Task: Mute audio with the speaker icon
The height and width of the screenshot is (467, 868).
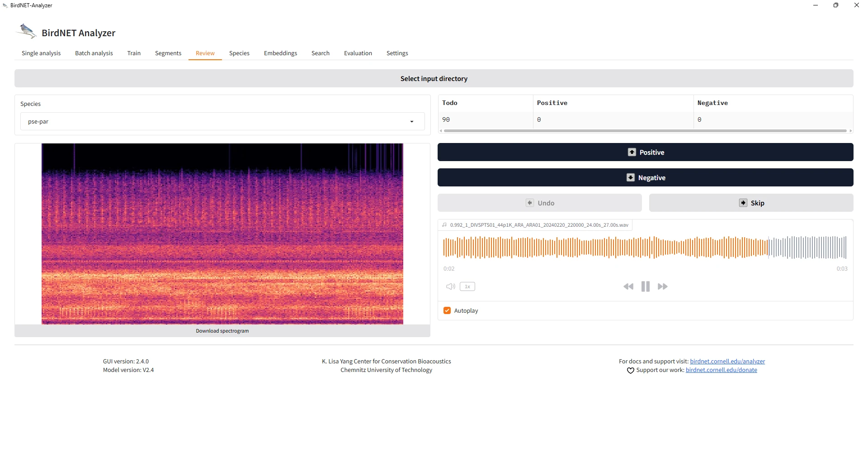Action: pos(451,286)
